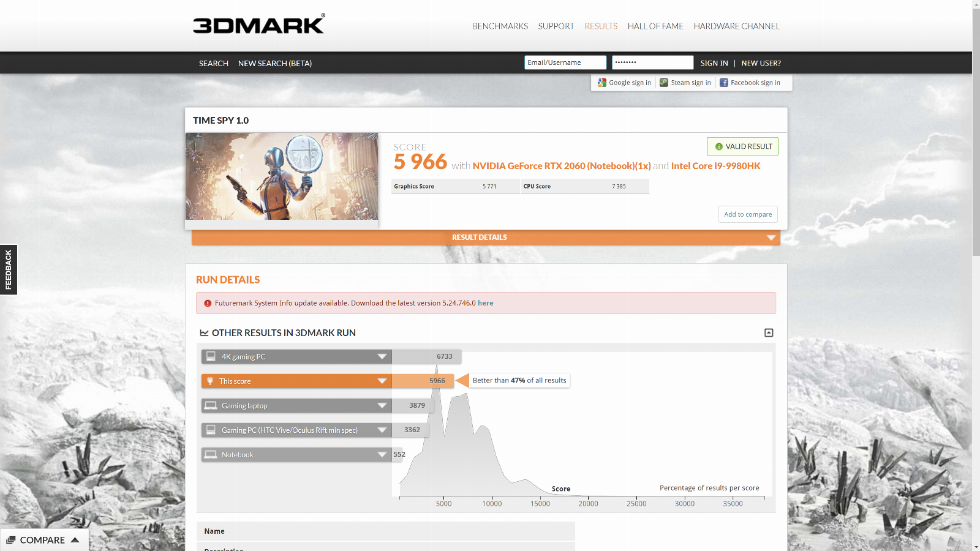Click the Google sign in icon
Screen dimensions: 980x551
click(602, 83)
